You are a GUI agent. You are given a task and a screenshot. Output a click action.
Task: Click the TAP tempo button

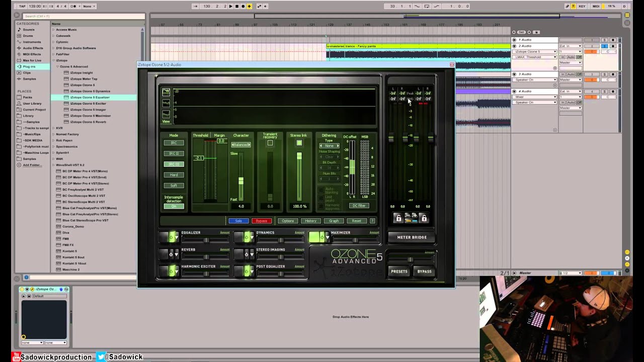pyautogui.click(x=23, y=6)
